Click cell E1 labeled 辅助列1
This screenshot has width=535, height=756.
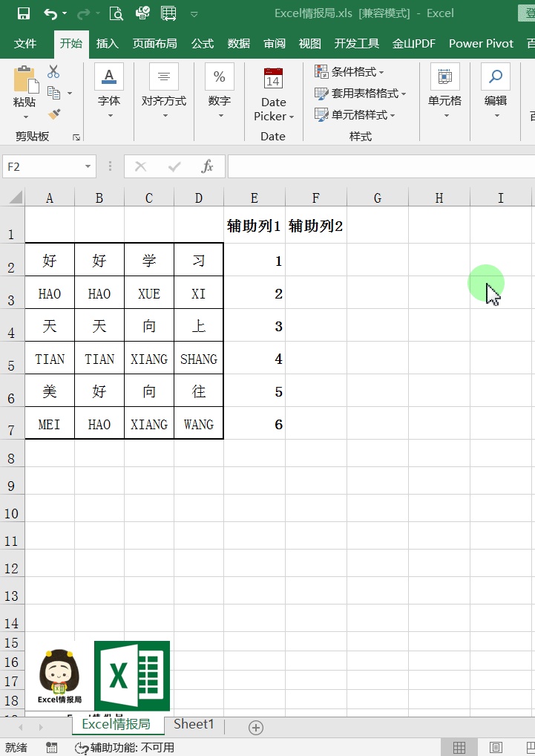coord(255,225)
